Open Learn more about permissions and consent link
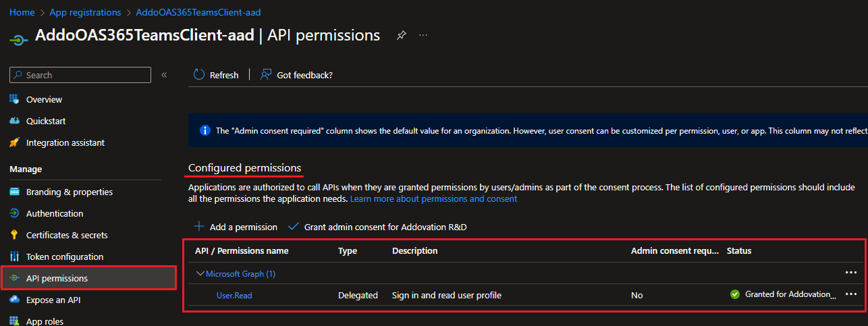The width and height of the screenshot is (868, 326). pyautogui.click(x=433, y=199)
